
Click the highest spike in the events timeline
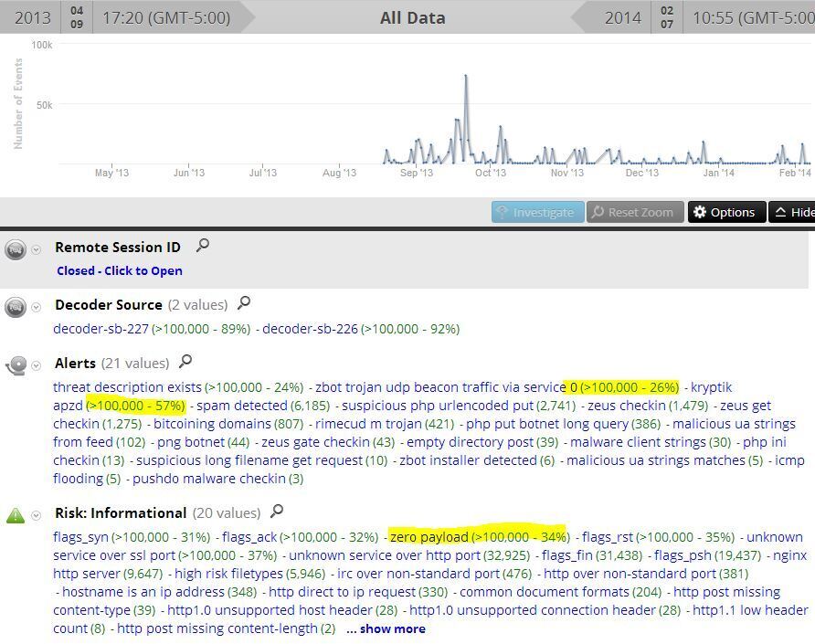[x=466, y=79]
